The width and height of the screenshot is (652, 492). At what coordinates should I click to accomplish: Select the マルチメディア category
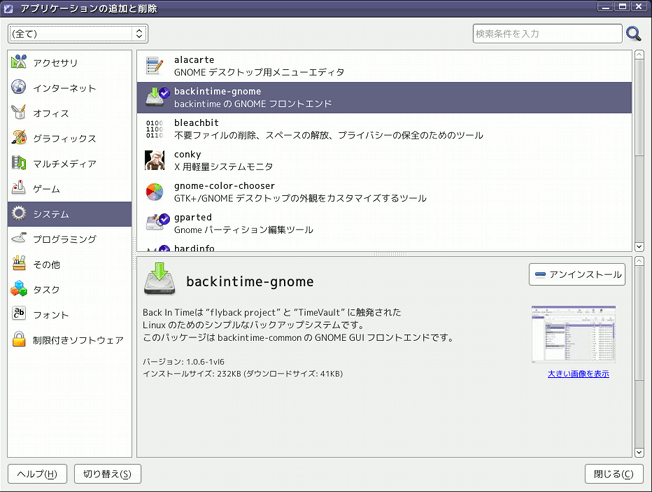point(69,163)
